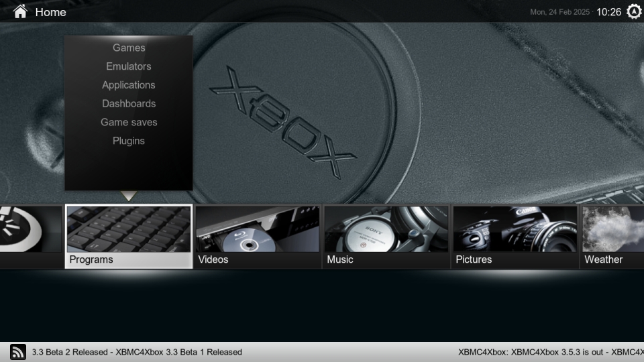Open the Videos Blu-ray disc thumbnail

pos(258,229)
